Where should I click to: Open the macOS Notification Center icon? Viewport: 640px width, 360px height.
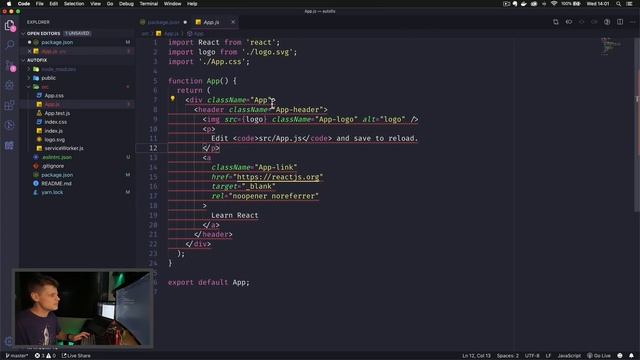[x=630, y=4]
